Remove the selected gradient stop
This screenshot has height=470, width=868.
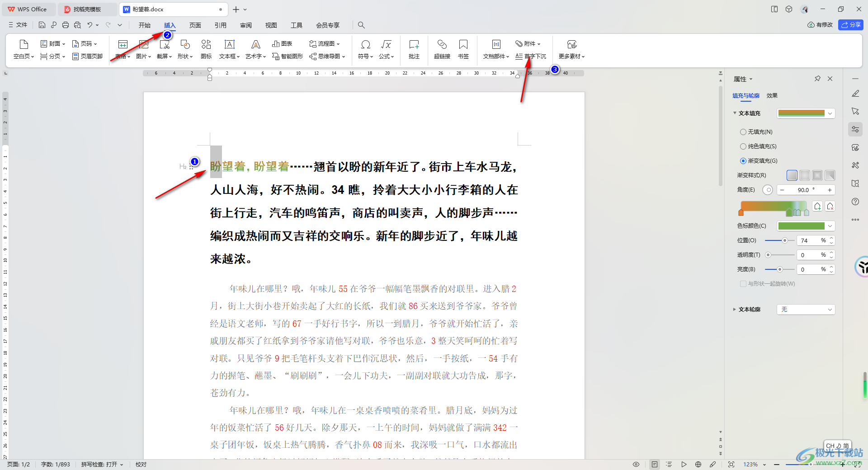pyautogui.click(x=830, y=207)
